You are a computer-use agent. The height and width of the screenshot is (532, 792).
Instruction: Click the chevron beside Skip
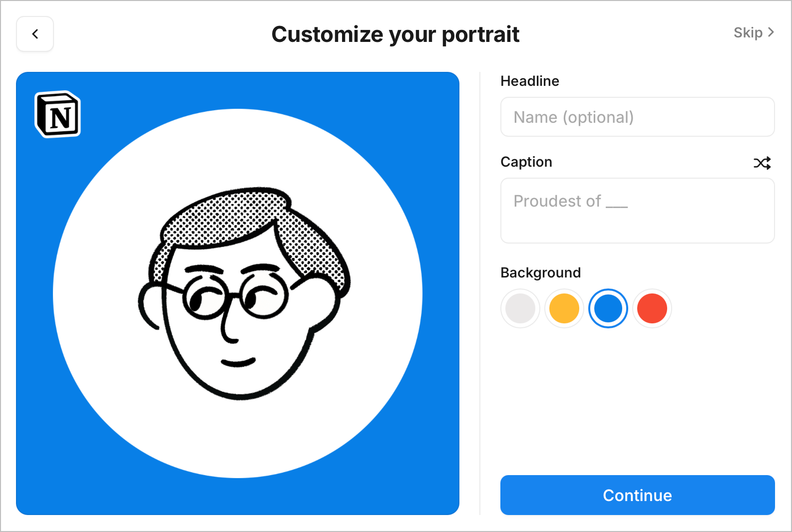click(x=771, y=32)
